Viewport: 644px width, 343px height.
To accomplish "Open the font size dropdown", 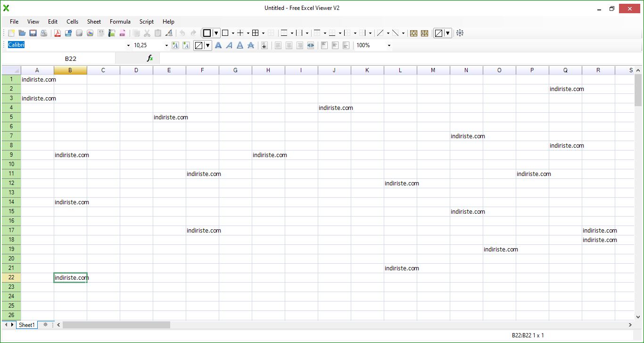I will pos(166,45).
